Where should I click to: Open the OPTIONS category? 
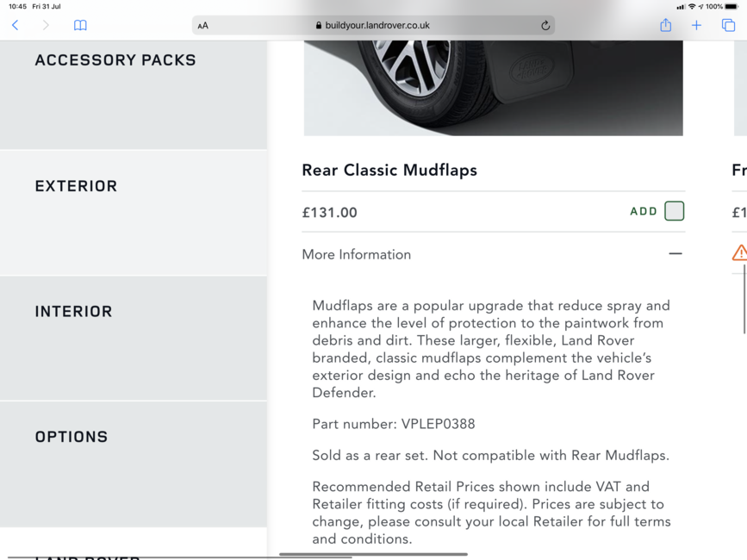click(x=134, y=464)
